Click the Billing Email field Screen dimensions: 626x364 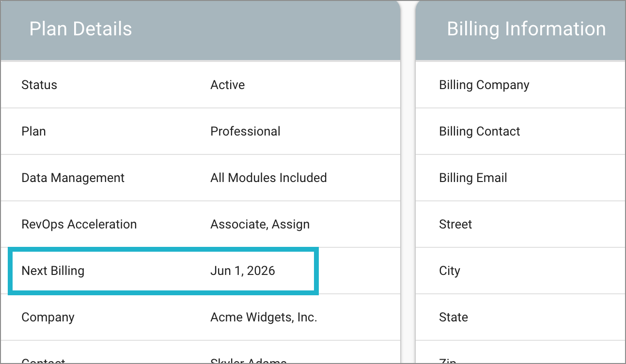473,178
